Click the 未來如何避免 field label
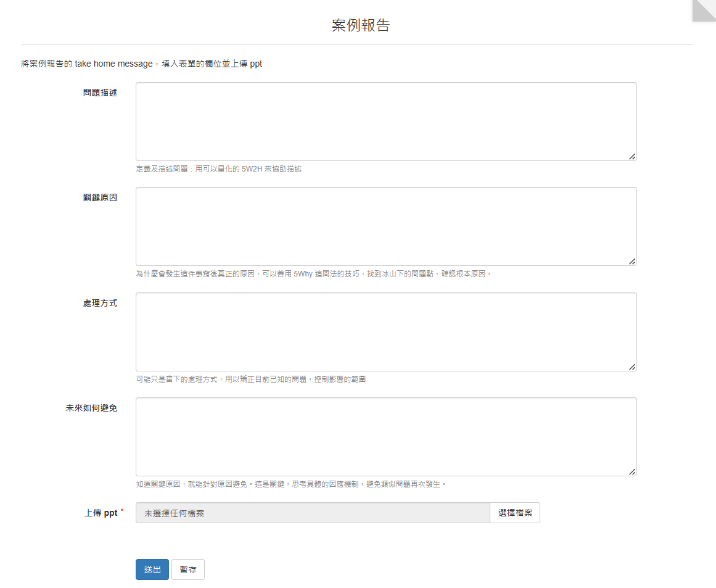Screen dimensions: 716x588 click(91, 408)
